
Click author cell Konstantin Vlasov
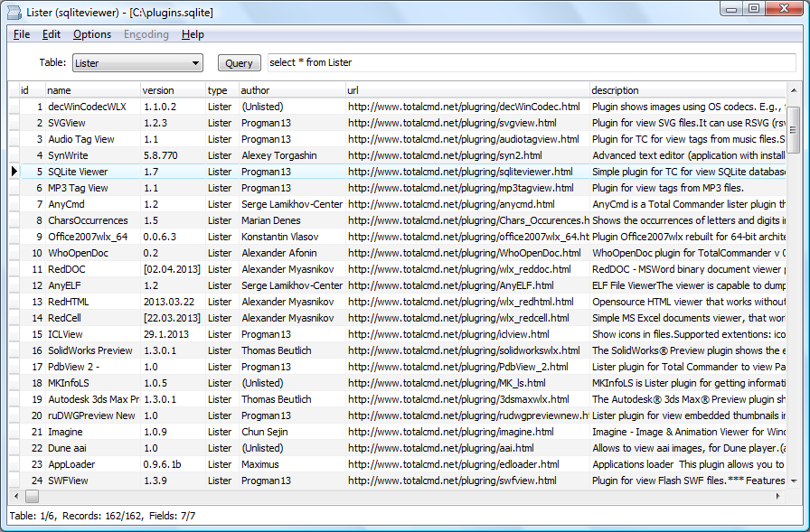292,237
